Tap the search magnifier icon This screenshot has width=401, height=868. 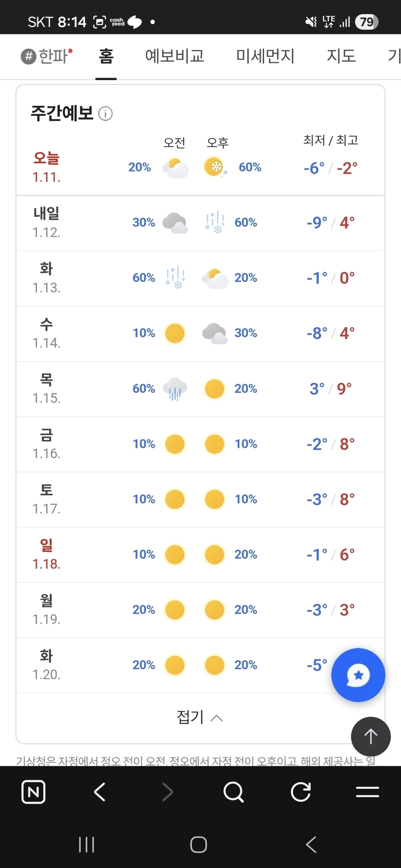pyautogui.click(x=234, y=792)
